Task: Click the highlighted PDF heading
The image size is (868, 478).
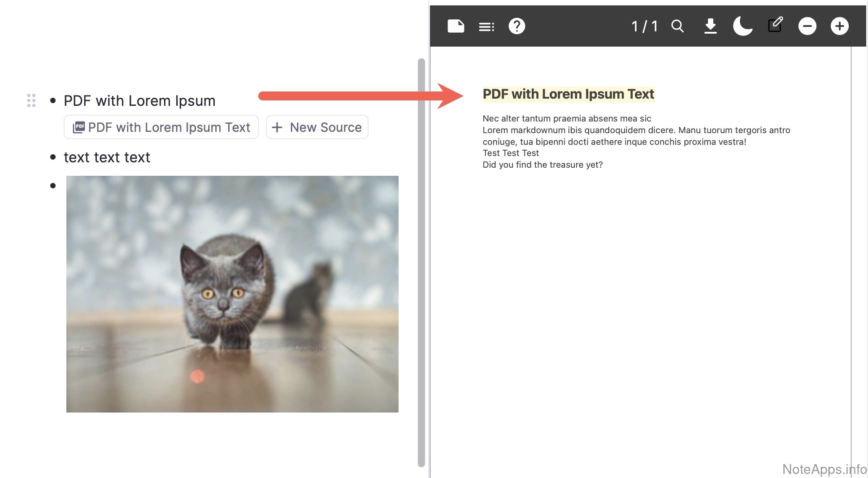Action: coord(568,94)
